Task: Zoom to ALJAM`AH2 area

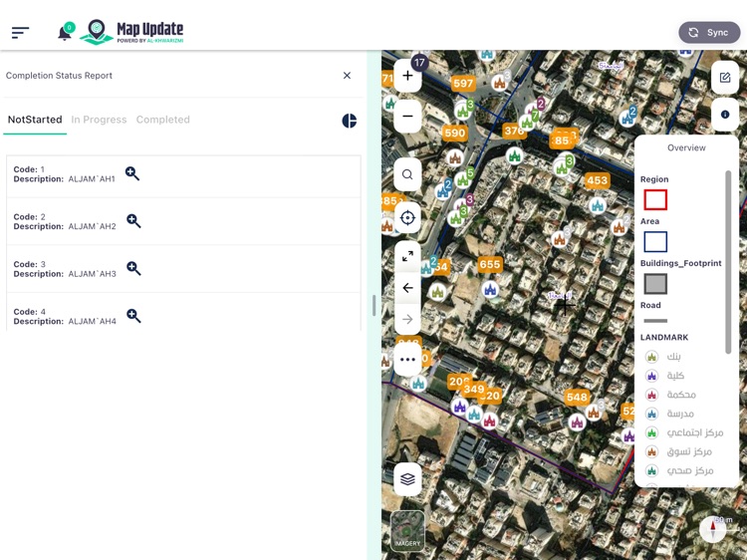Action: pos(133,220)
